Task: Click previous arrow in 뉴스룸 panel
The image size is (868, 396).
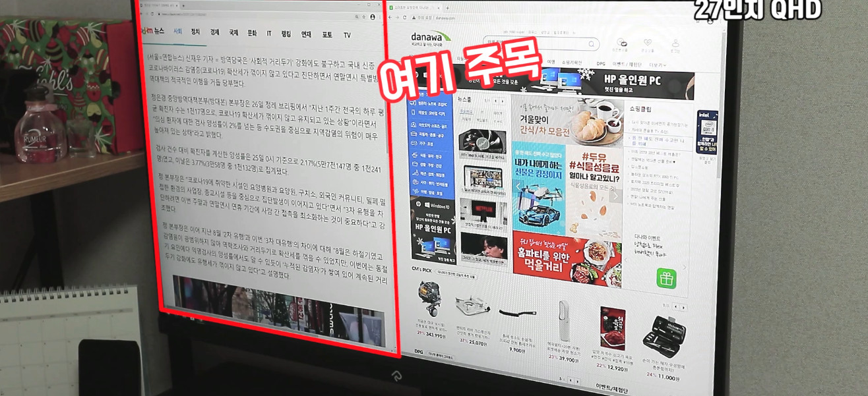Action: [x=495, y=101]
